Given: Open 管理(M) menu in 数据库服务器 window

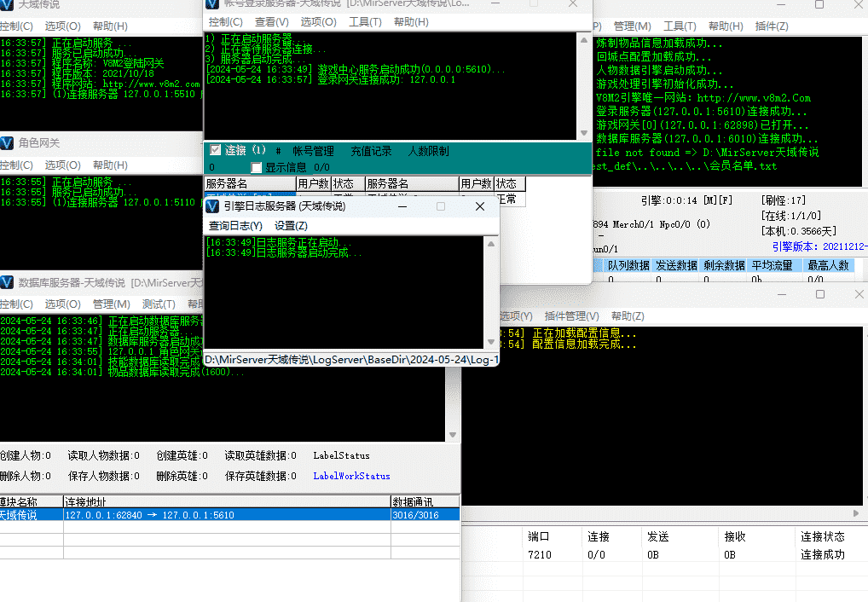Looking at the screenshot, I should point(111,304).
